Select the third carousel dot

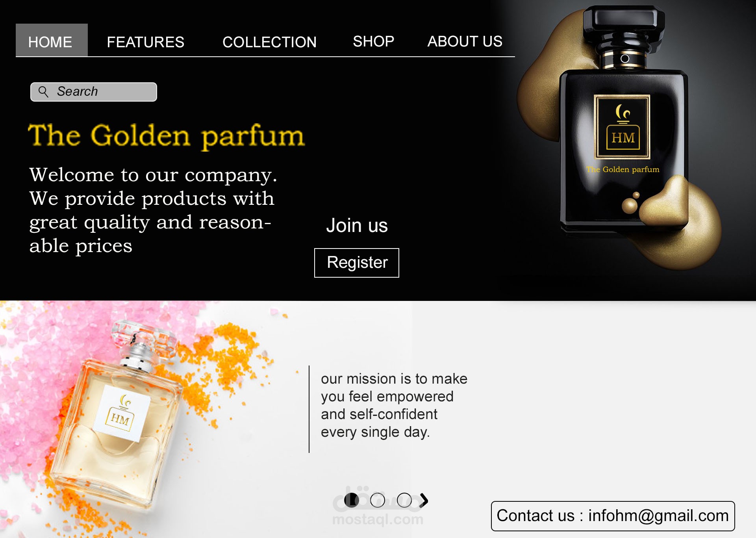(404, 500)
